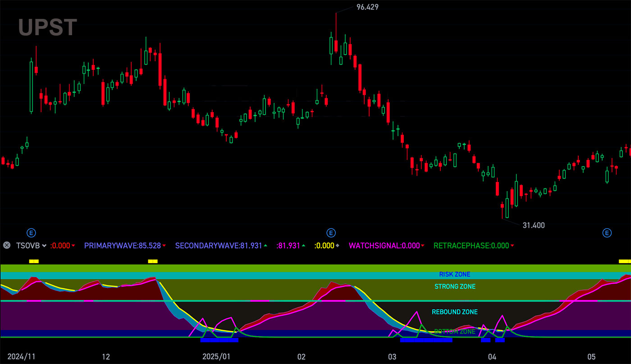Click the yellow signal marker above May 2025

(x=625, y=261)
